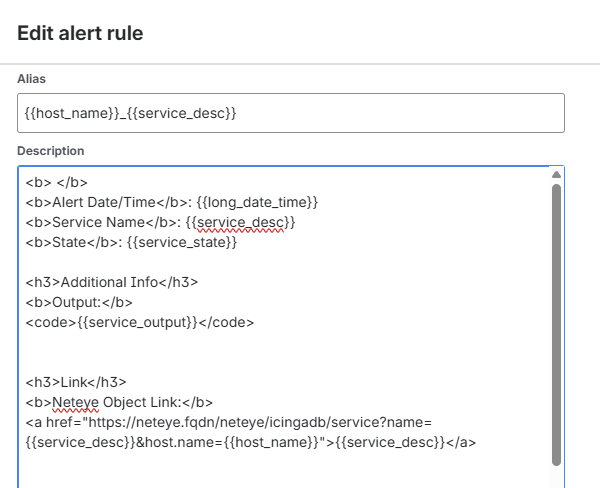This screenshot has height=488, width=600.
Task: Click the scrollbar down arrow in Description
Action: click(x=556, y=481)
